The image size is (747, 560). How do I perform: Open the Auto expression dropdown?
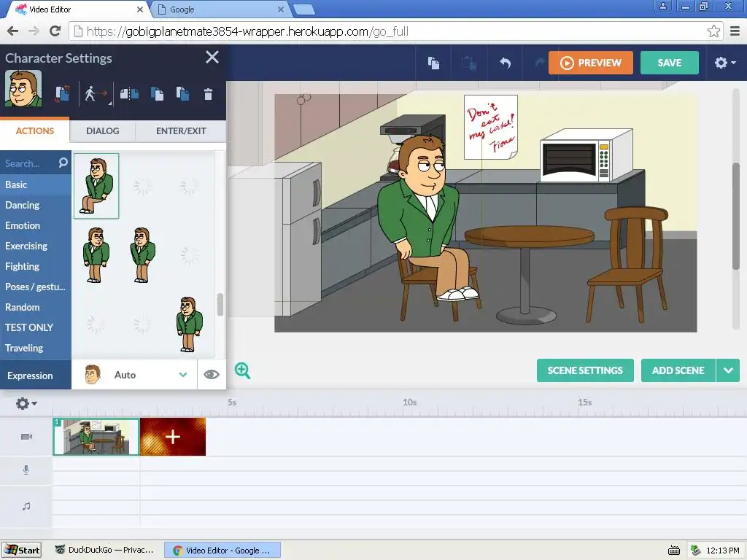pos(134,376)
